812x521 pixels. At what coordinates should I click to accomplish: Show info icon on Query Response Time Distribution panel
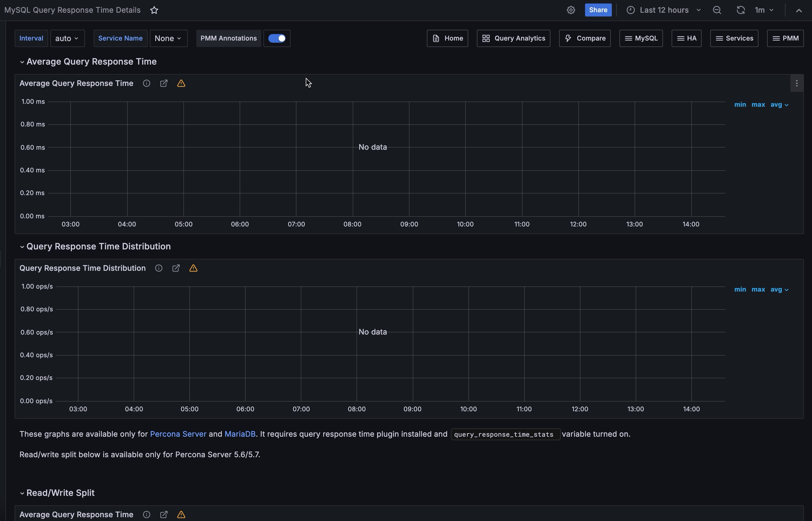click(x=159, y=268)
